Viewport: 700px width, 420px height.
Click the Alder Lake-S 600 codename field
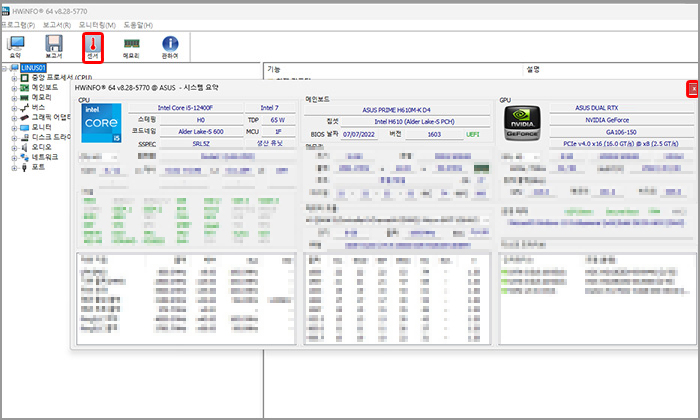[x=201, y=132]
